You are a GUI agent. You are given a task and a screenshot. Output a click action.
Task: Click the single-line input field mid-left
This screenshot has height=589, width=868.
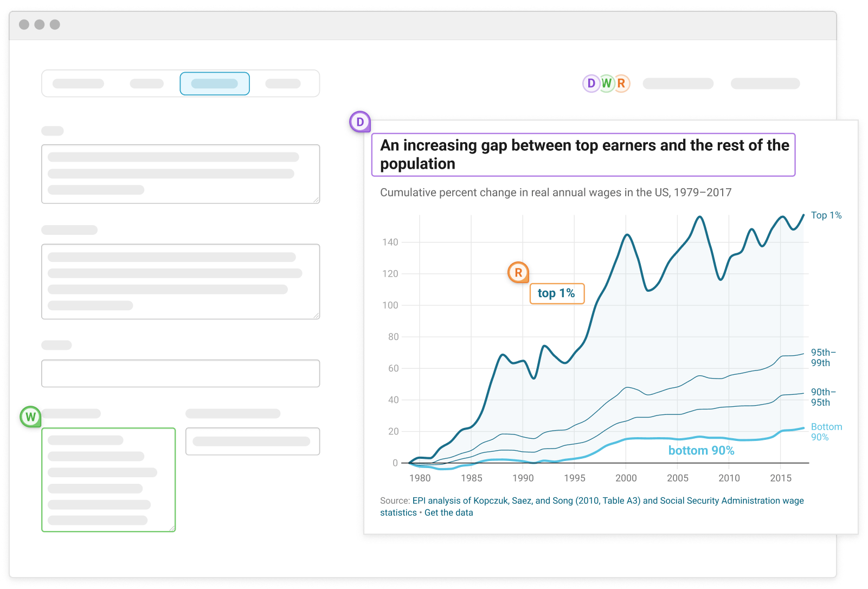point(181,373)
